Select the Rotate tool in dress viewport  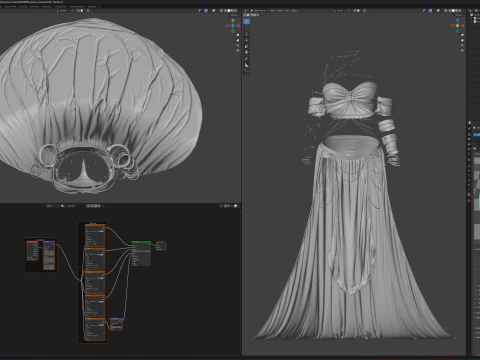tap(246, 40)
